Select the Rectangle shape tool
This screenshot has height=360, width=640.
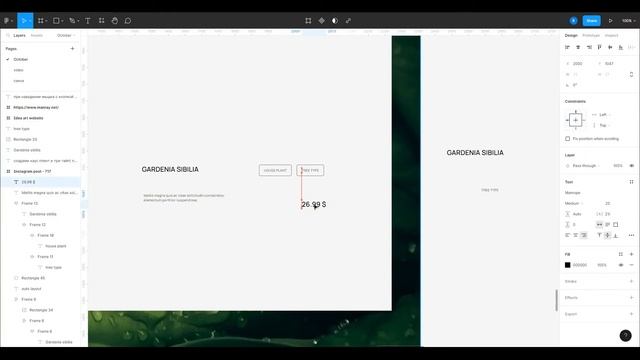[x=56, y=20]
